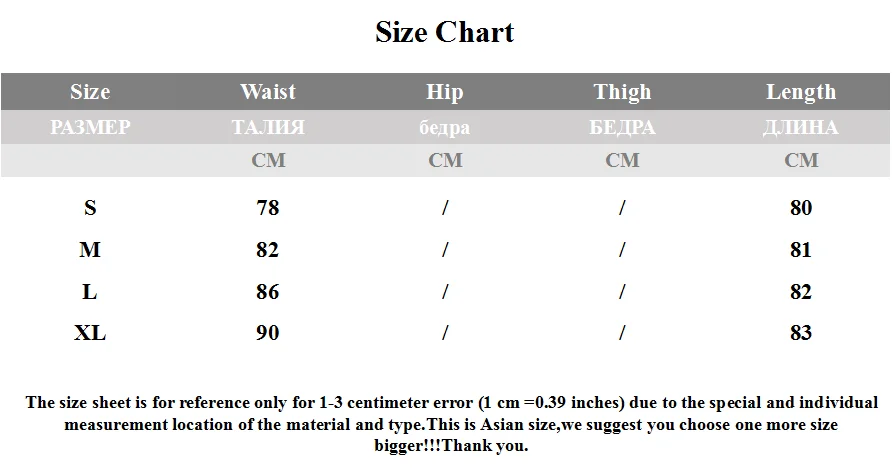Click the ДЛИНА label
The height and width of the screenshot is (471, 892).
coord(801,127)
